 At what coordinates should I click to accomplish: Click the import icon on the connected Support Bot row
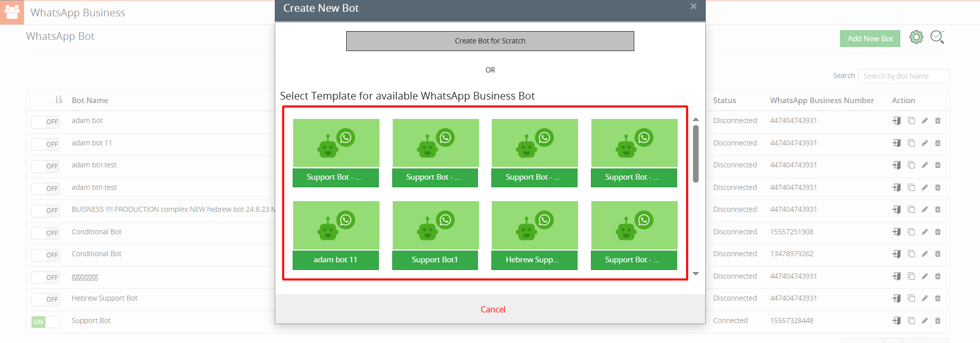click(897, 321)
